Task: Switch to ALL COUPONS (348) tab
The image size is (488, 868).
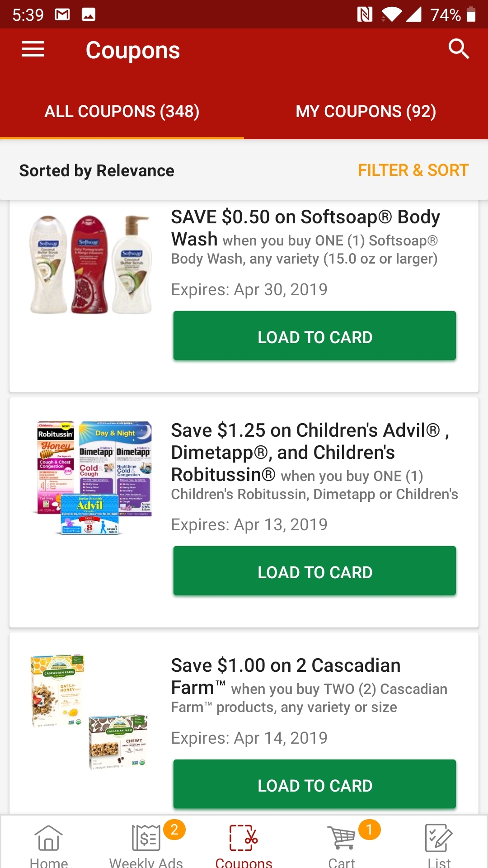Action: pos(122,111)
